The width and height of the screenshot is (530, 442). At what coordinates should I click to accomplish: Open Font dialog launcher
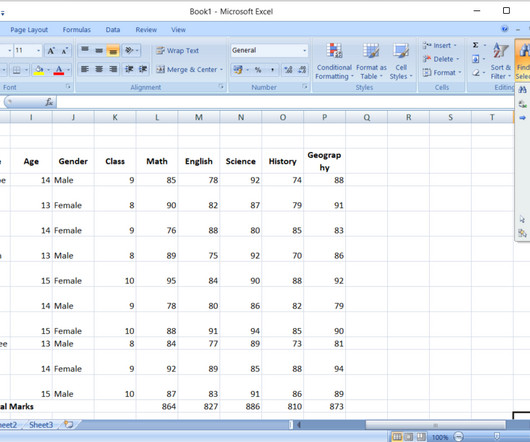click(68, 87)
